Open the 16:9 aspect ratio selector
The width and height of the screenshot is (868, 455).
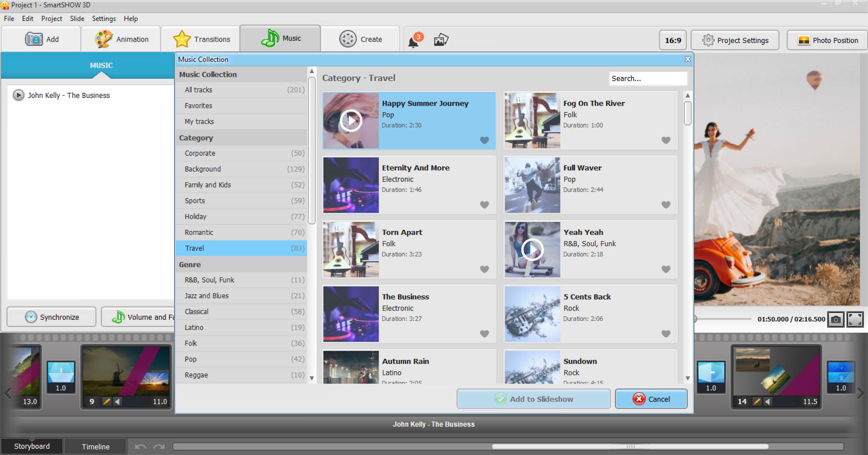pyautogui.click(x=673, y=40)
